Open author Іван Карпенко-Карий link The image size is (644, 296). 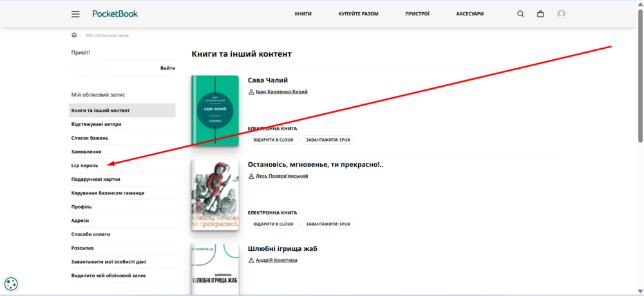pyautogui.click(x=282, y=92)
